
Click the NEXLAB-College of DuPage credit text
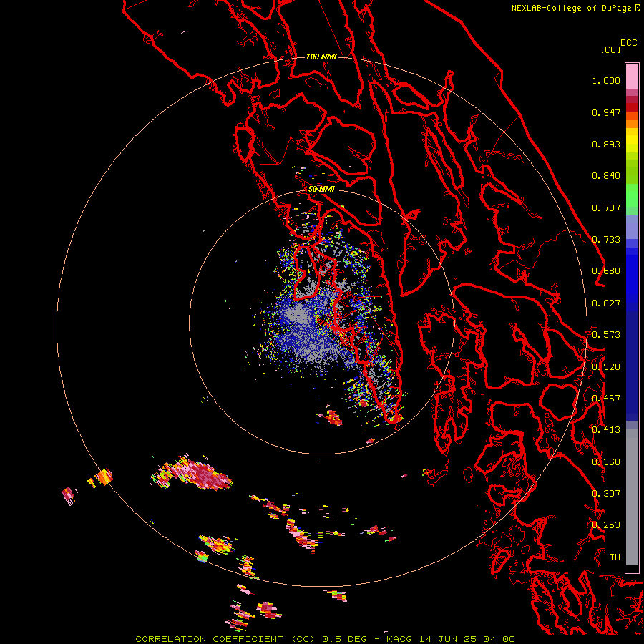click(571, 8)
